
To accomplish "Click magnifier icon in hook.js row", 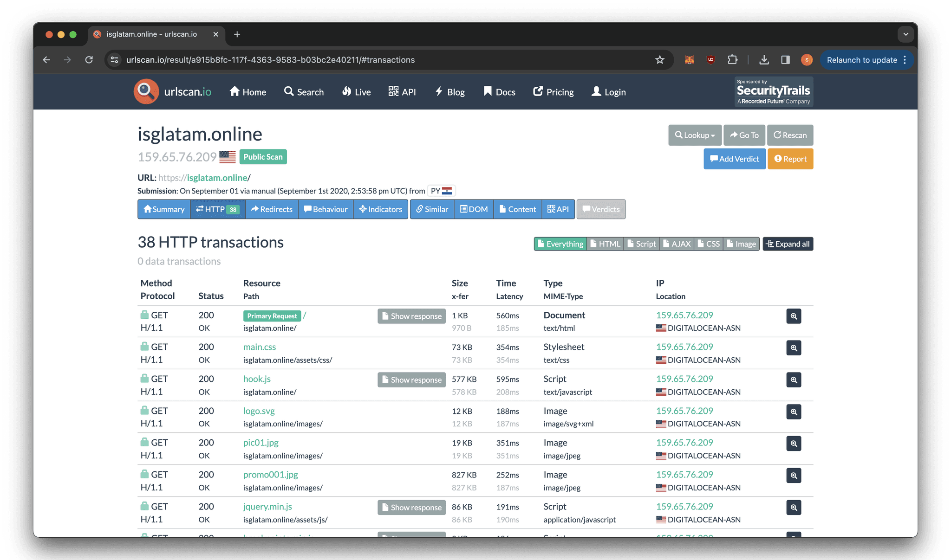I will pos(794,380).
